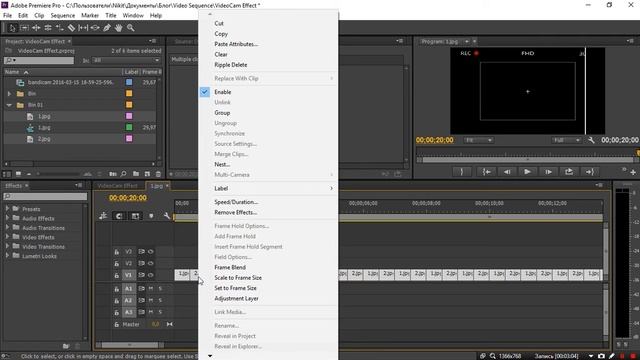Mute audio track A2
This screenshot has width=640, height=360.
151,300
